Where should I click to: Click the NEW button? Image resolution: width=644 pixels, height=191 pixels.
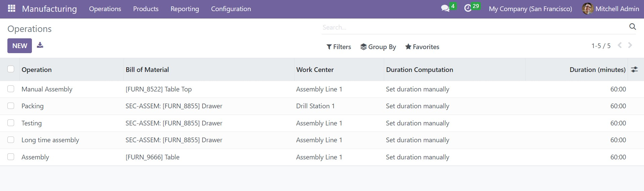coord(19,46)
